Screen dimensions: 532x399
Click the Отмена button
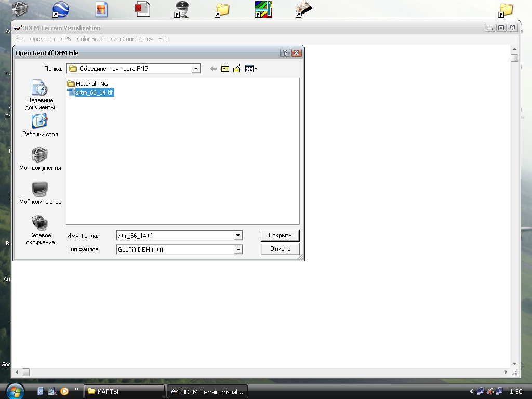[x=280, y=249]
